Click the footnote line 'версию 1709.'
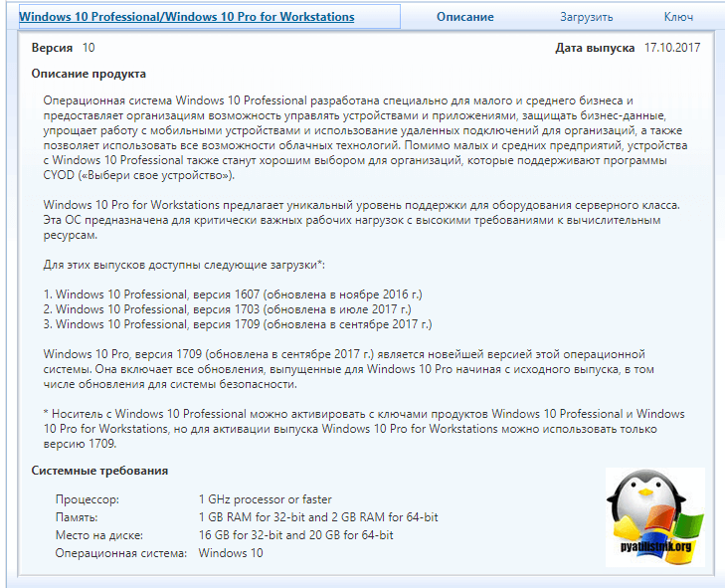The width and height of the screenshot is (725, 588). (80, 444)
